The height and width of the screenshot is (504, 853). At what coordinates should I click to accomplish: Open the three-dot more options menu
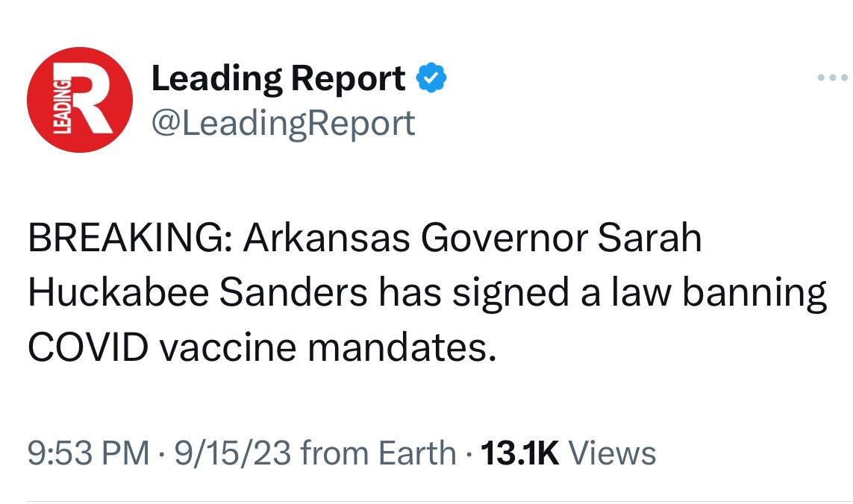(832, 78)
